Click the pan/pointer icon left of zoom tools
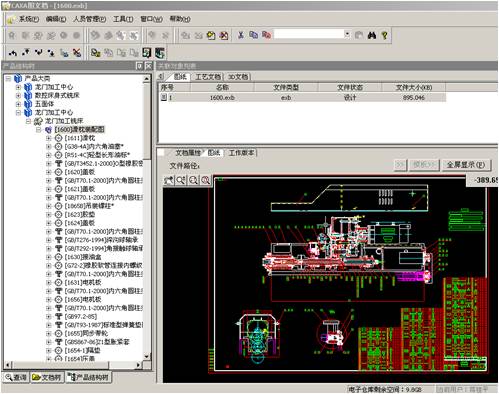Viewport: 499px width, 394px height. point(169,180)
